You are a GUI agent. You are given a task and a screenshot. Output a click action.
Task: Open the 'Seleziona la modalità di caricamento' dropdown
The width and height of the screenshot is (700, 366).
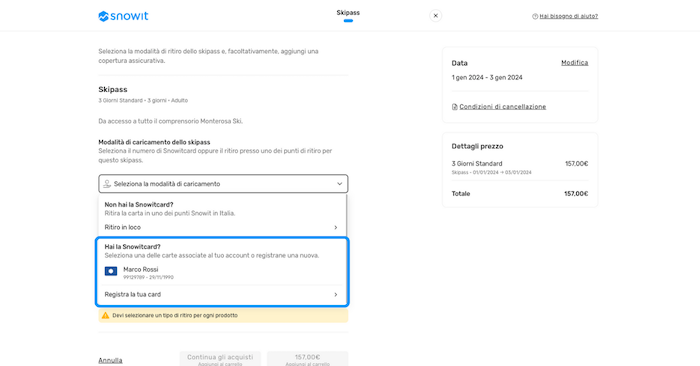coord(223,184)
